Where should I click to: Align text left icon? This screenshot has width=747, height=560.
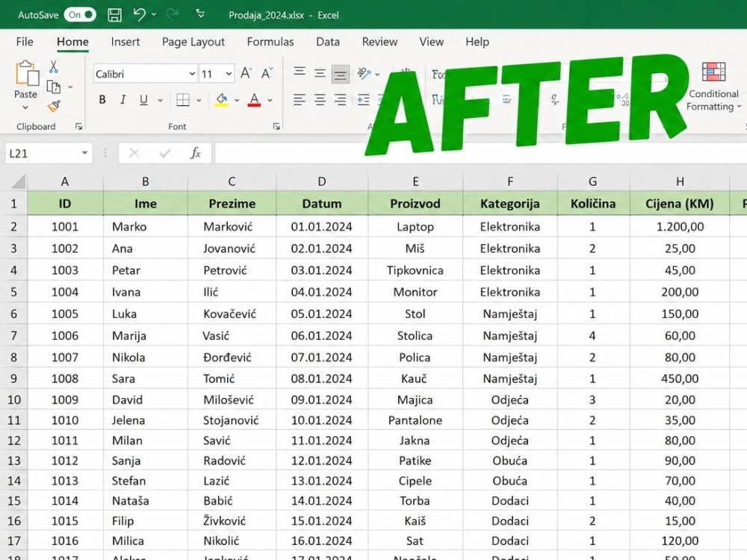tap(300, 99)
